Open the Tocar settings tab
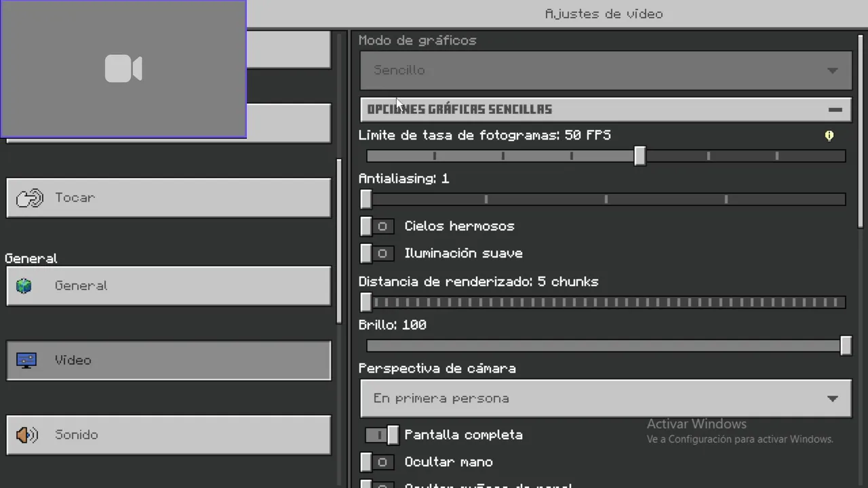Screen dimensions: 868x488 (x=169, y=198)
